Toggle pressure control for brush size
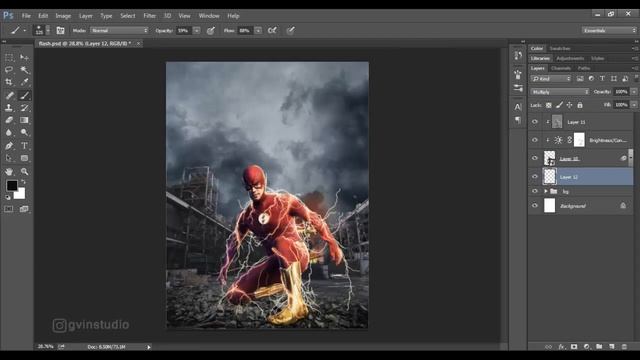 (290, 30)
